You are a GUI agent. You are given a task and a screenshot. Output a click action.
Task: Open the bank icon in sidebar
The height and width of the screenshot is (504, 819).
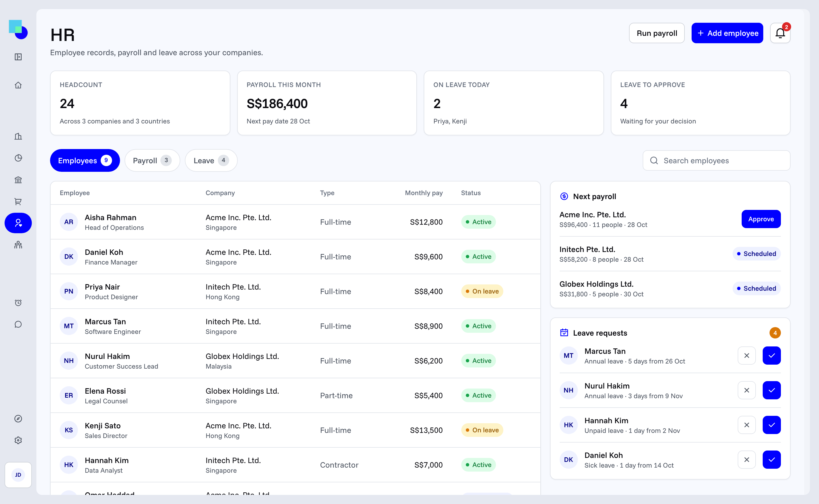tap(18, 180)
